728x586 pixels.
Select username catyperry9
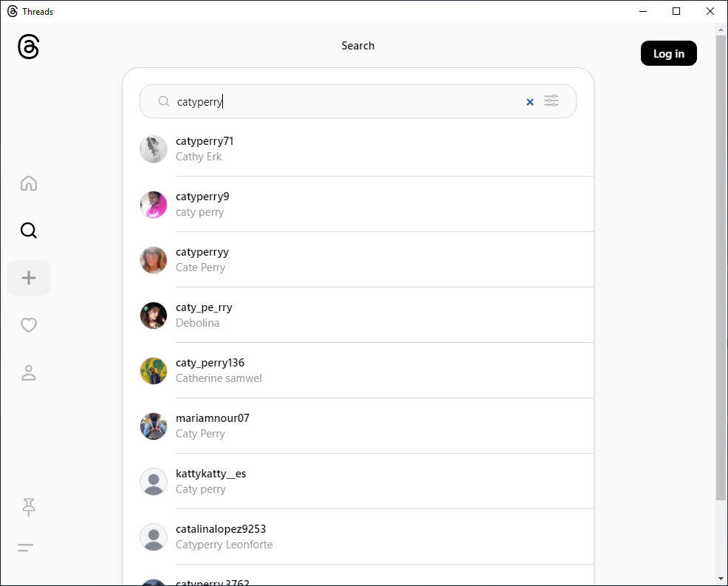(202, 197)
